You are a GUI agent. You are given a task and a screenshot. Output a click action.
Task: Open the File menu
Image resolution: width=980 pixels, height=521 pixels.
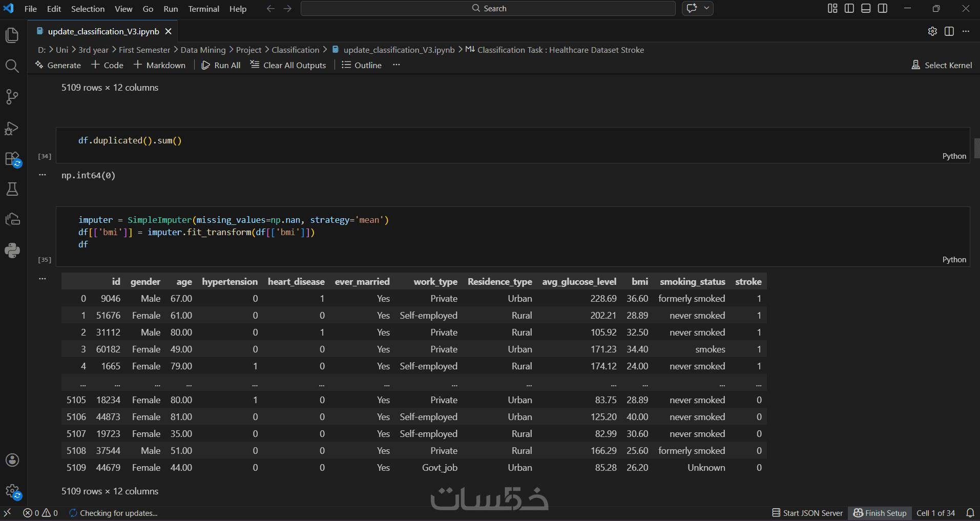click(x=31, y=9)
